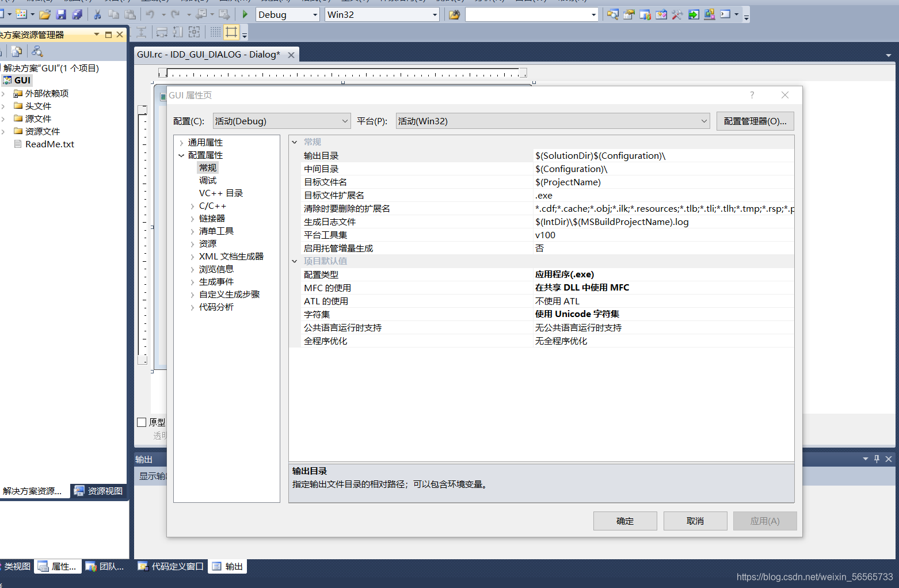Image resolution: width=899 pixels, height=588 pixels.
Task: Click the Add New Item toolbar icon
Action: point(21,14)
